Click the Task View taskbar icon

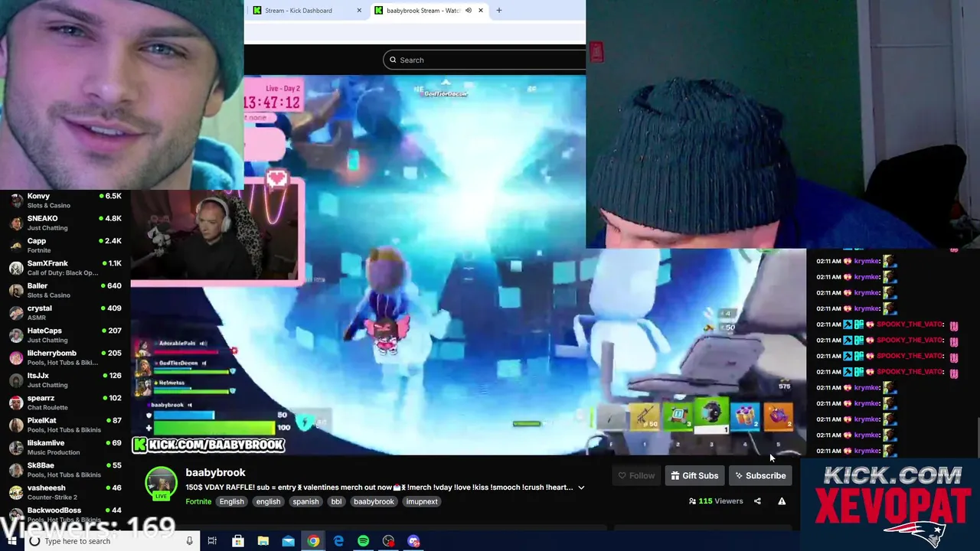(x=212, y=541)
